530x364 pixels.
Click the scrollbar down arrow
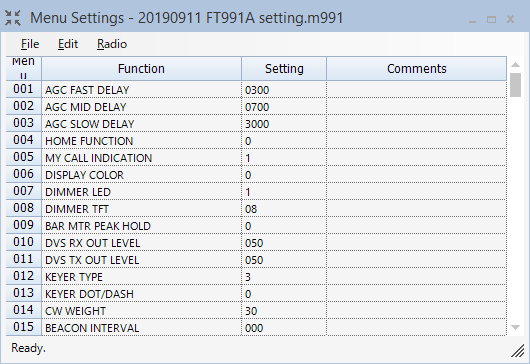click(x=515, y=327)
